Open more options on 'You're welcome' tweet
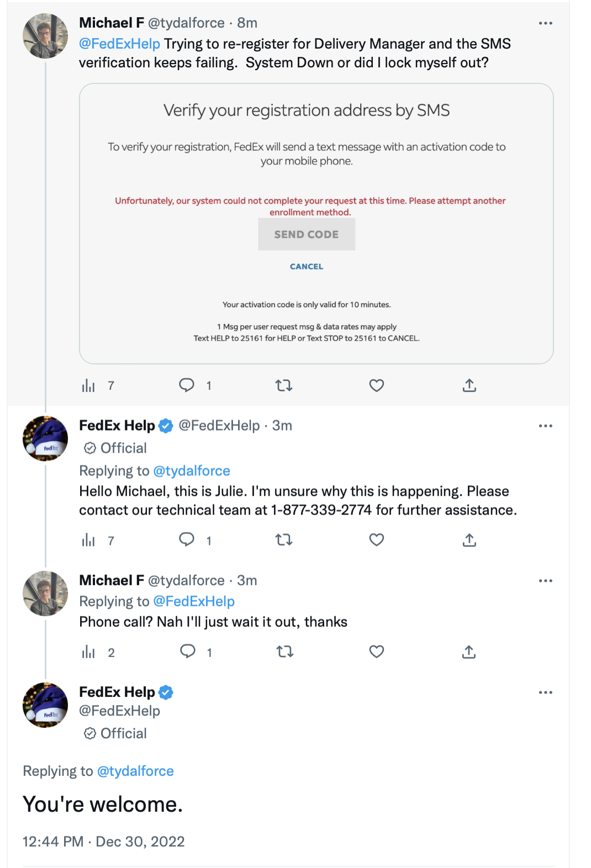This screenshot has height=868, width=591. coord(545,692)
